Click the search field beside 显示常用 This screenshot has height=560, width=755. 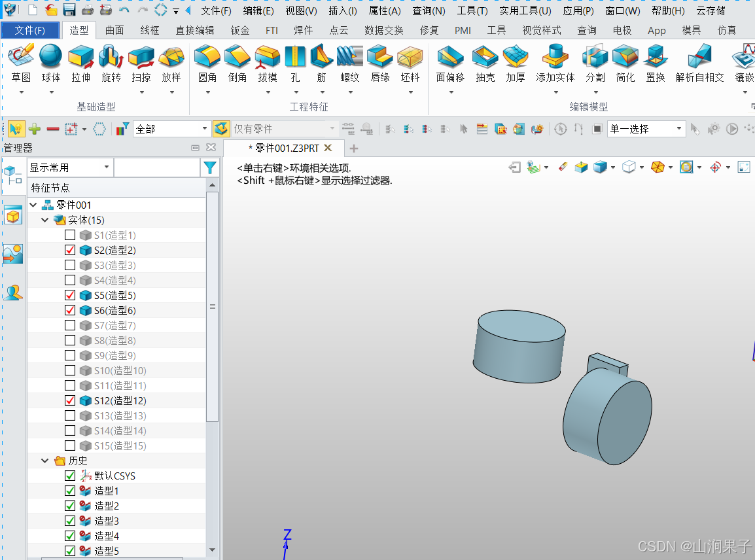tap(157, 167)
